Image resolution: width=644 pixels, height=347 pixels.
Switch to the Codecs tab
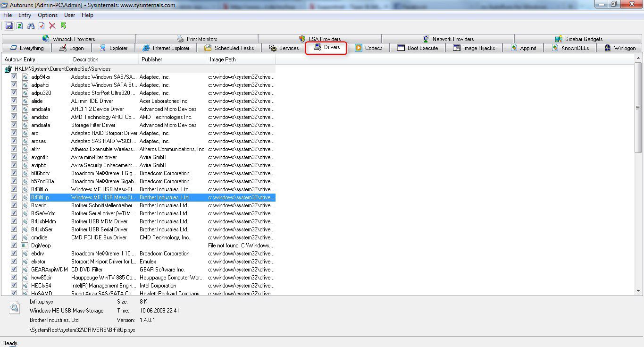(x=368, y=48)
